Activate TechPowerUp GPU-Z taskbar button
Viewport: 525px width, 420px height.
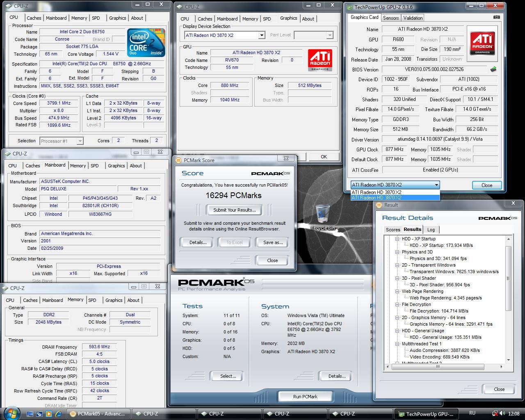[426, 413]
